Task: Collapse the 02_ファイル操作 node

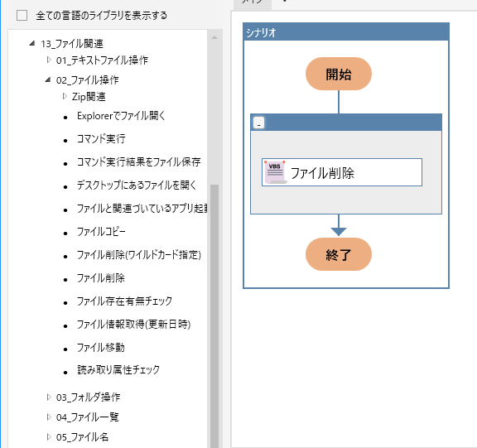Action: click(48, 79)
